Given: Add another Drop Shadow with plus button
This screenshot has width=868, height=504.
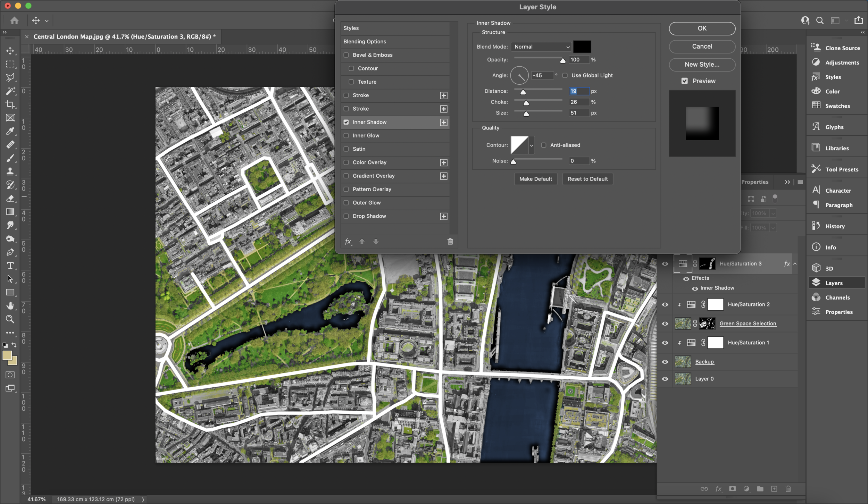Looking at the screenshot, I should pyautogui.click(x=443, y=216).
